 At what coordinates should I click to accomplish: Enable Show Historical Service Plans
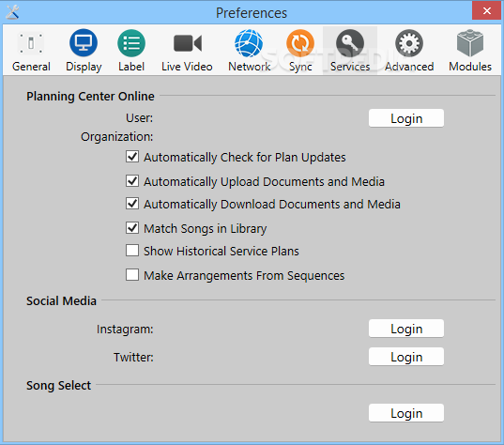[132, 251]
